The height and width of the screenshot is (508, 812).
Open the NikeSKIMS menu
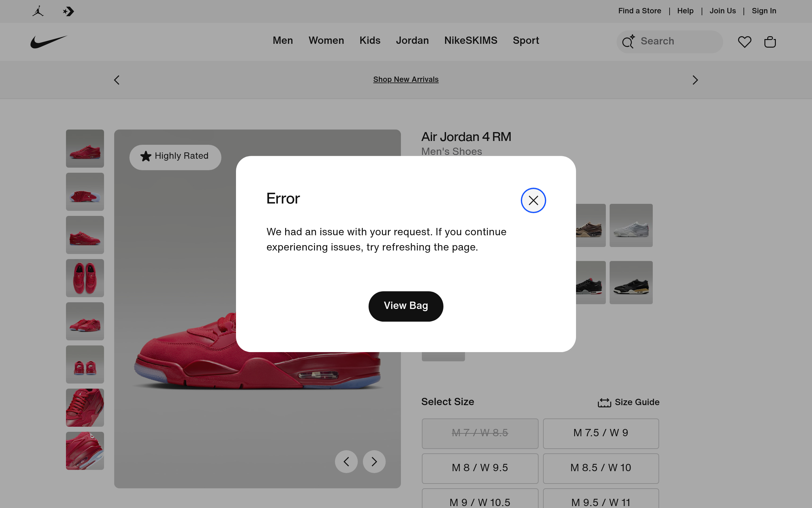click(470, 40)
